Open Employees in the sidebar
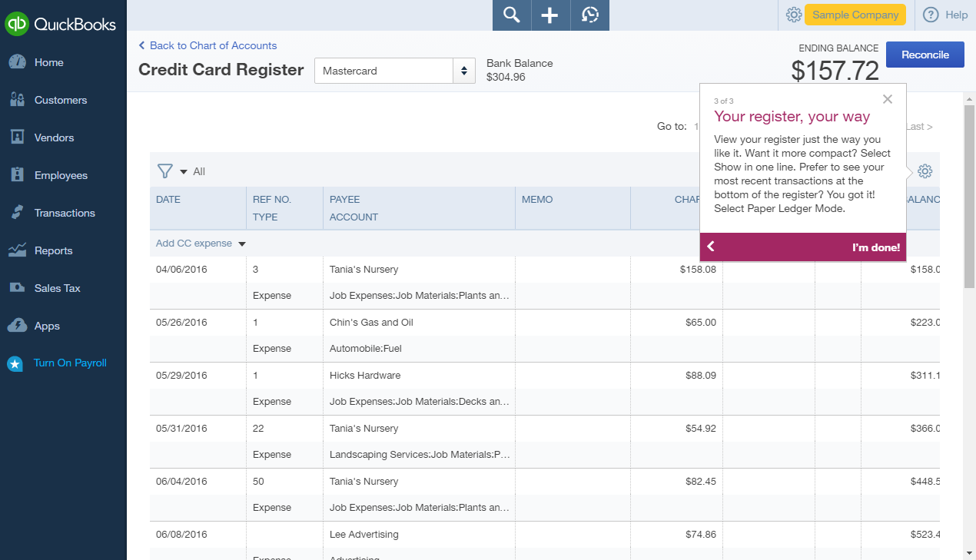976x560 pixels. pos(61,175)
